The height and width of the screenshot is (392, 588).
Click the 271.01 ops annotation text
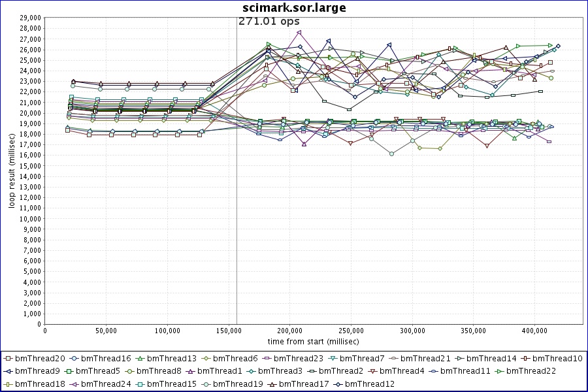[269, 22]
